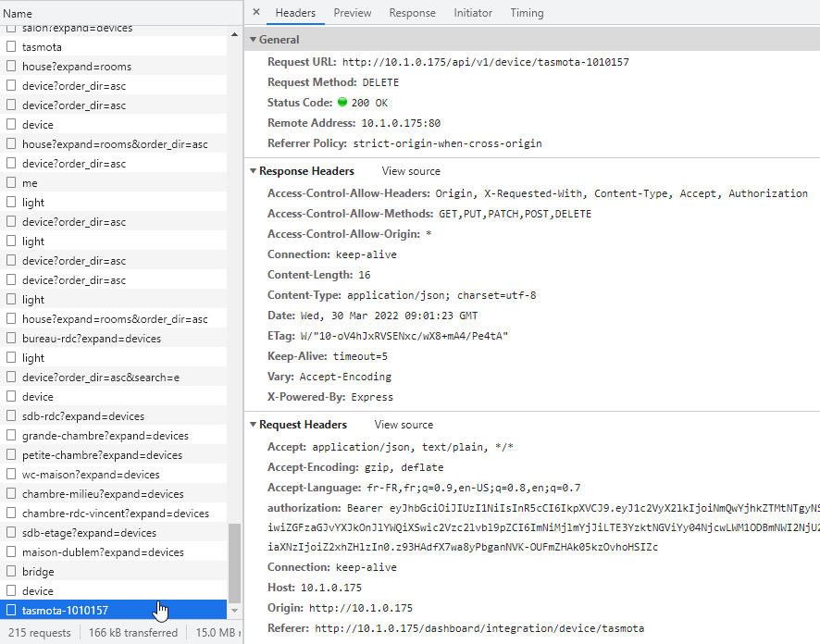
Task: Tick the checkbox for the tasmota request
Action: point(11,46)
